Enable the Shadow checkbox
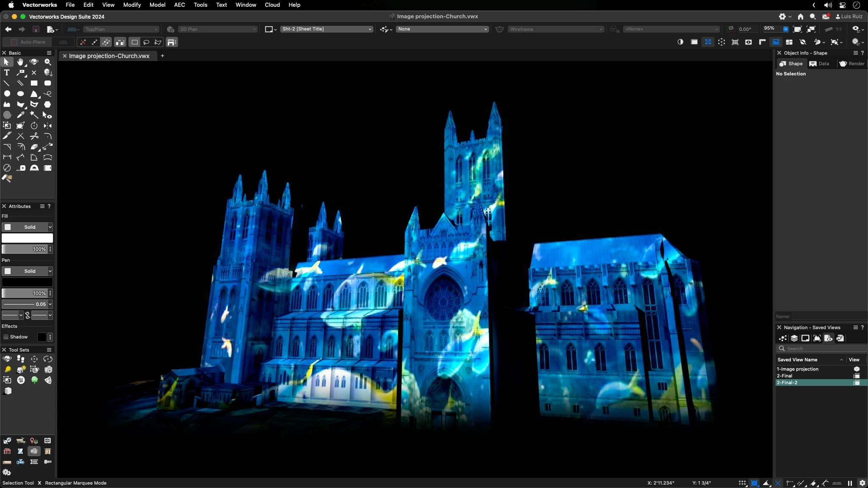This screenshot has width=868, height=488. click(x=6, y=337)
